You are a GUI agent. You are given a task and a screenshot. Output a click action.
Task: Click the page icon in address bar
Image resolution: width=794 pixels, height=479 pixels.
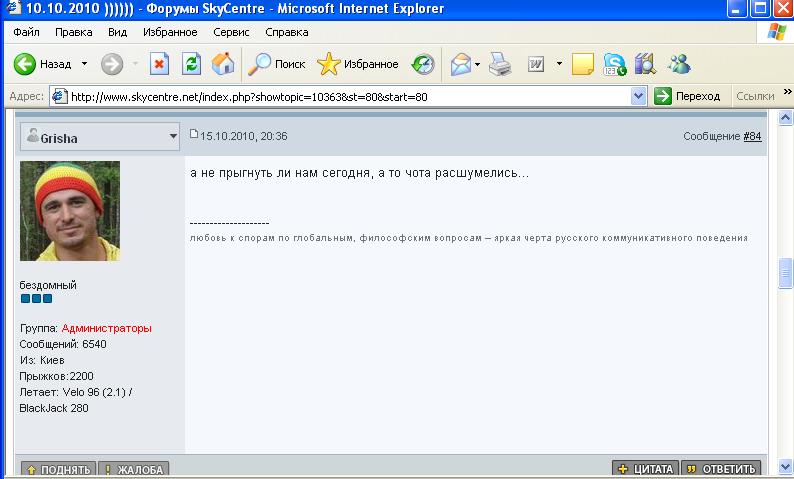click(x=60, y=96)
